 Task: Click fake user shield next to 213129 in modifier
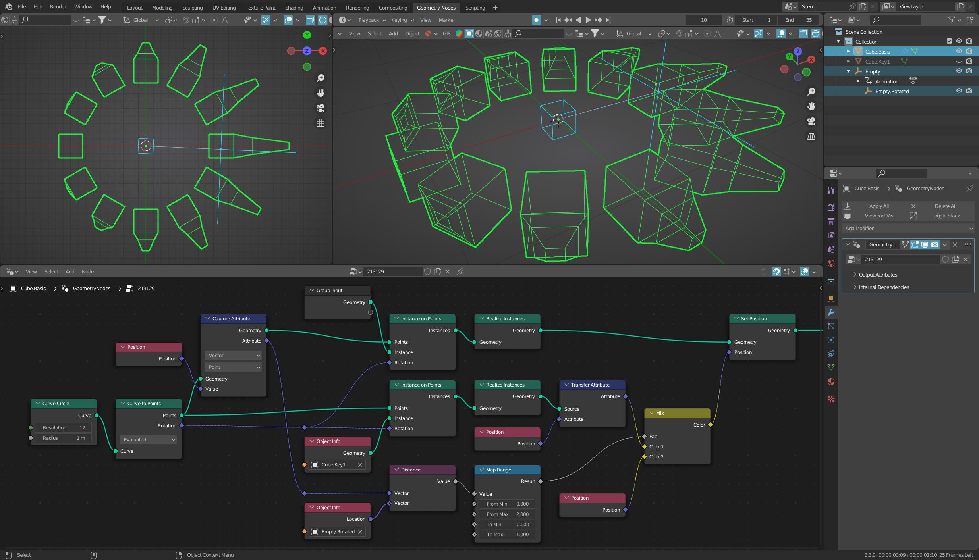[x=945, y=259]
